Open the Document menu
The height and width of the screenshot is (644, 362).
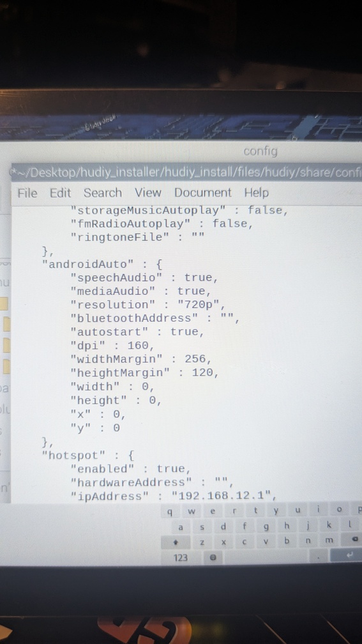pos(203,193)
